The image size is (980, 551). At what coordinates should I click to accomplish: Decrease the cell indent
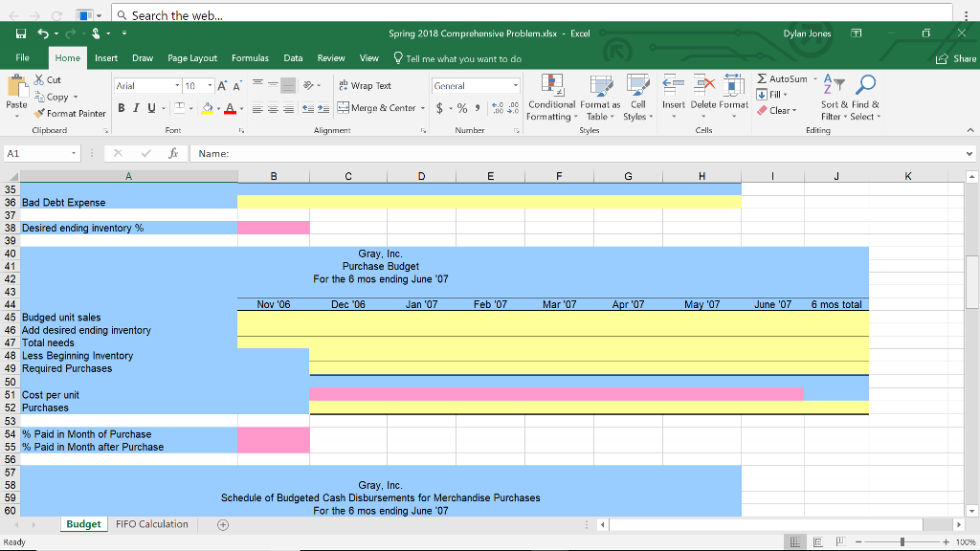coord(308,109)
